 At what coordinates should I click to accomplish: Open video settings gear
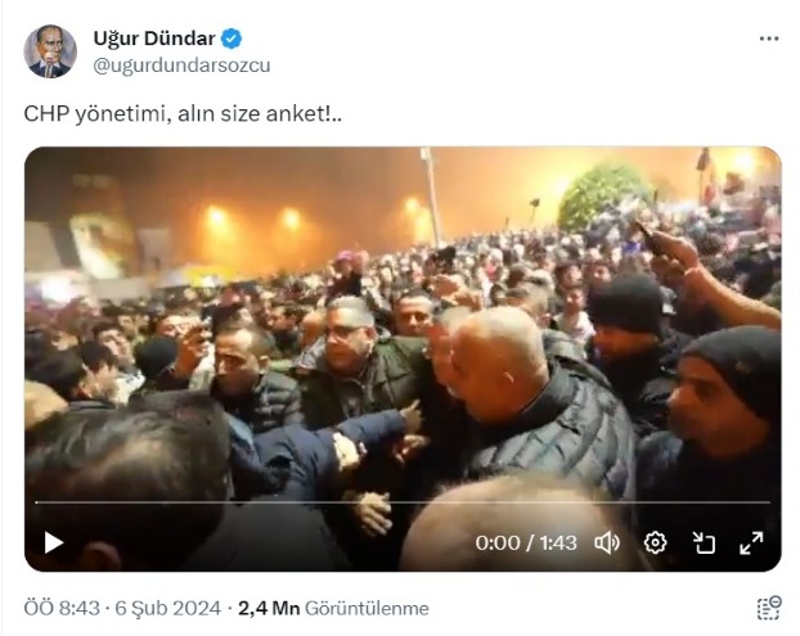(655, 543)
